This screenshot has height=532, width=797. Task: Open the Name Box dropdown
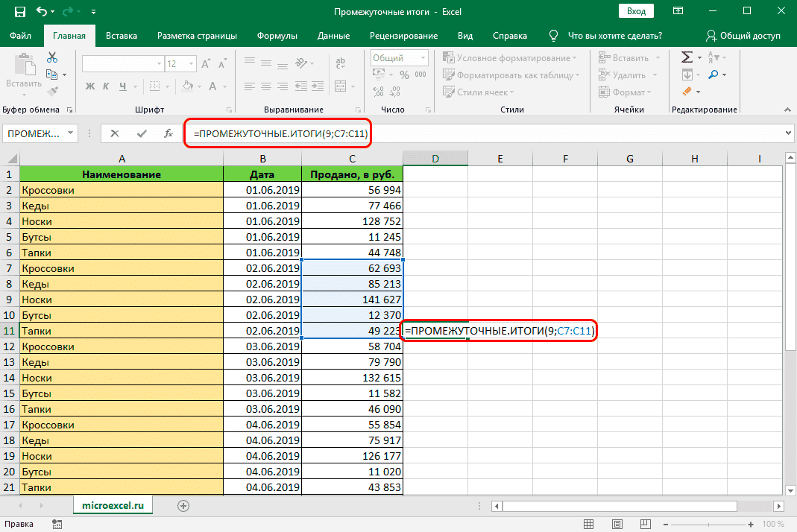71,133
